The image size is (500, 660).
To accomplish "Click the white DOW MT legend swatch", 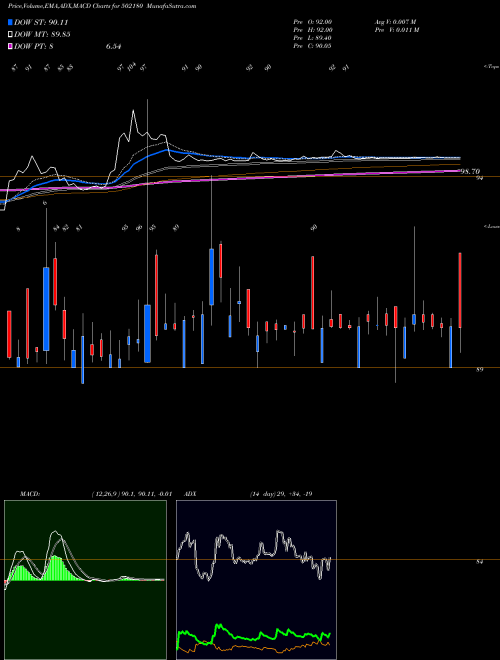I will tap(10, 34).
